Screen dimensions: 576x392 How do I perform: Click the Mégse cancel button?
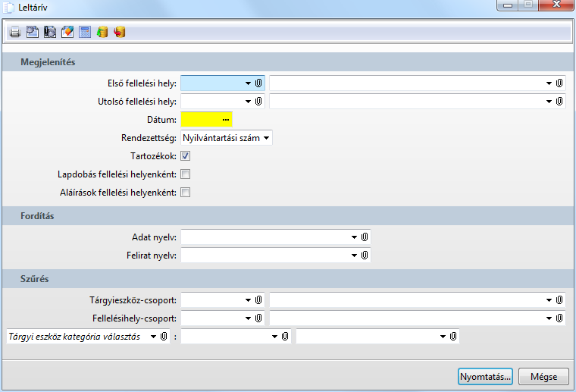[543, 377]
